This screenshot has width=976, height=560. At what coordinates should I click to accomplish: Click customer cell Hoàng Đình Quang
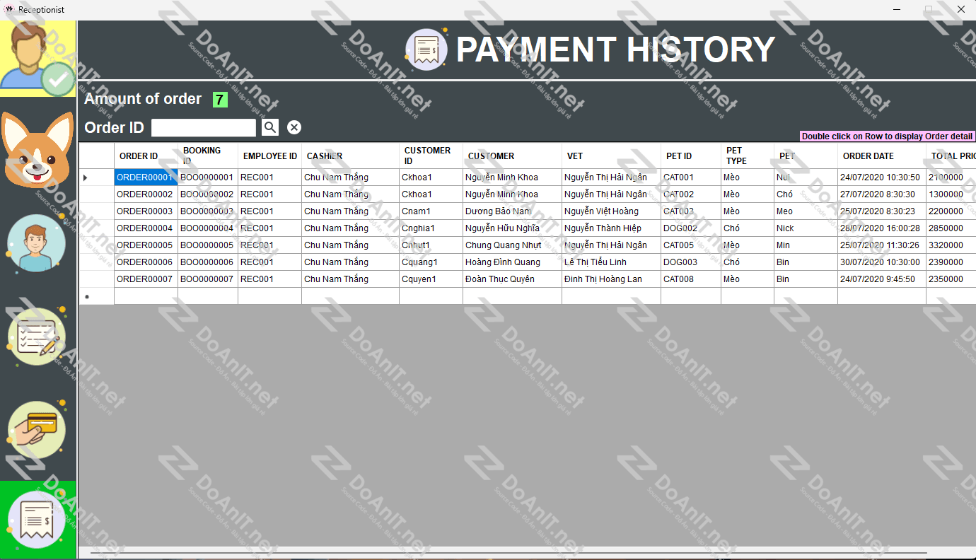pos(512,262)
